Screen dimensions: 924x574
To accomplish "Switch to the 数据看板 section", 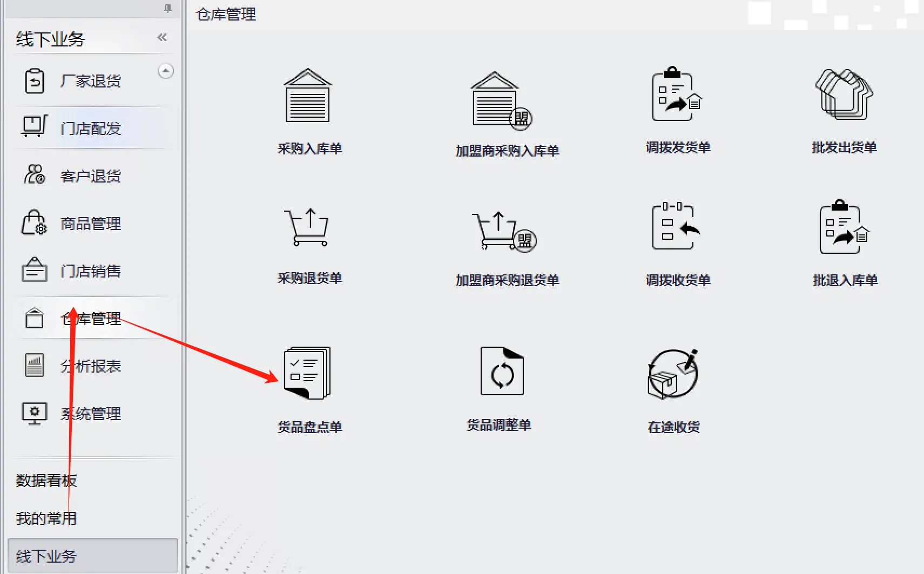I will (x=46, y=481).
